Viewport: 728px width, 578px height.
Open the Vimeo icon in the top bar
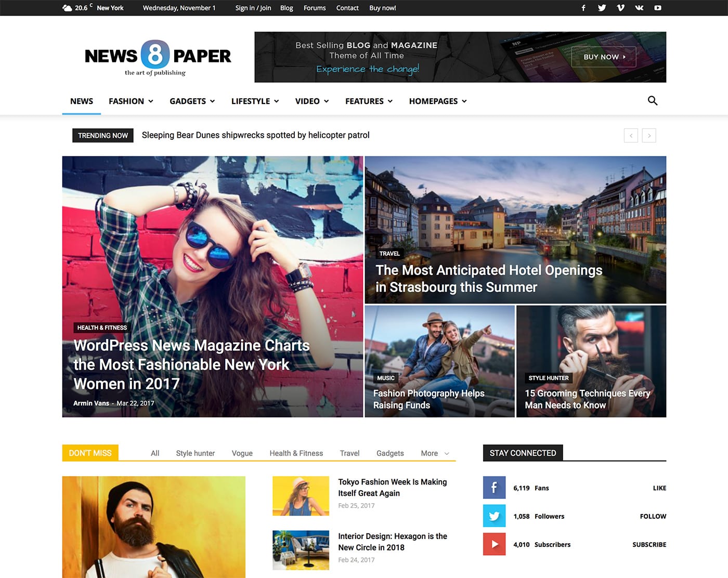(x=620, y=8)
